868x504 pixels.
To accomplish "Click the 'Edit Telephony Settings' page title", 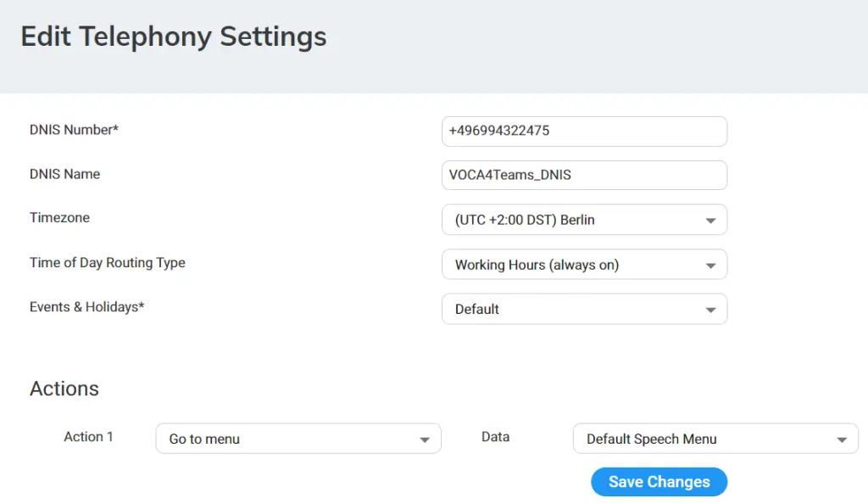I will 174,36.
